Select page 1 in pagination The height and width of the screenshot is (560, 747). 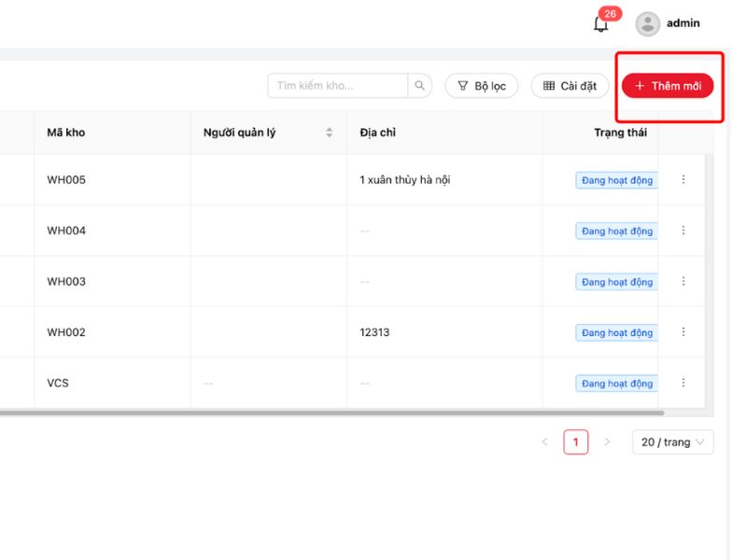[576, 442]
